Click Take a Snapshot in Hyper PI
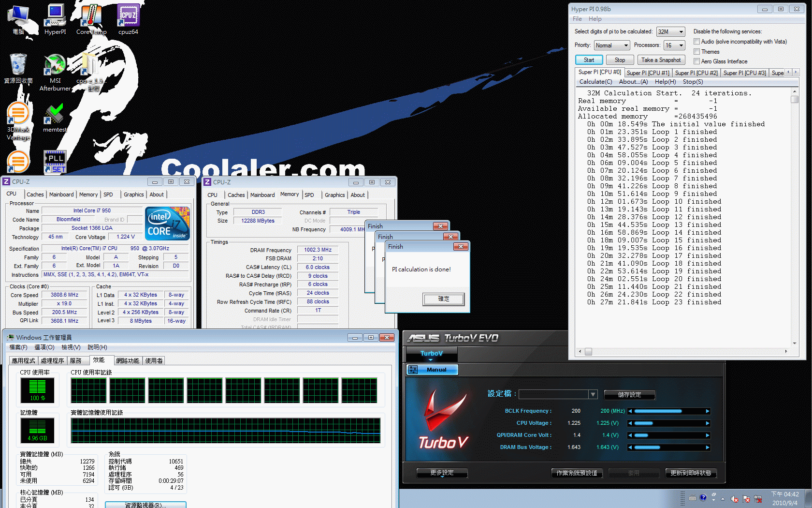The width and height of the screenshot is (812, 508). [661, 60]
